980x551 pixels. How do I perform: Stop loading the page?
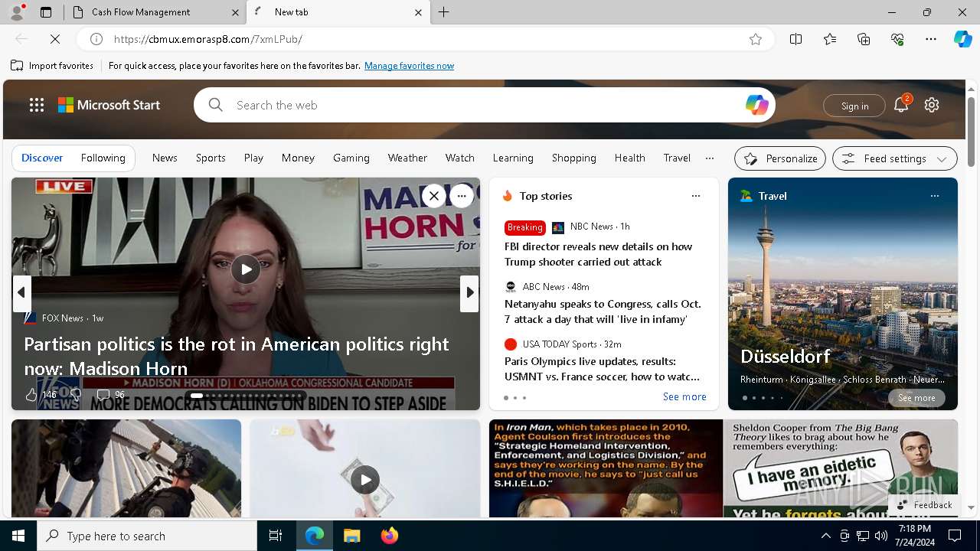(57, 39)
